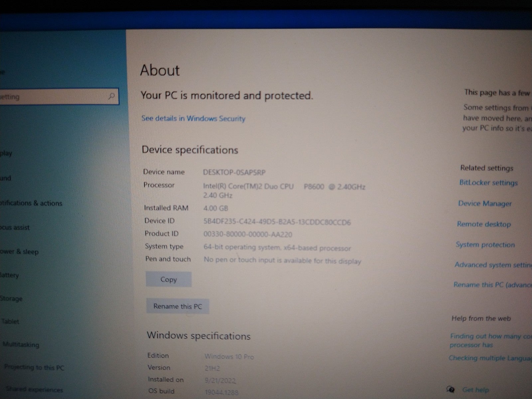
Task: Open Remote desktop link
Action: (x=484, y=224)
